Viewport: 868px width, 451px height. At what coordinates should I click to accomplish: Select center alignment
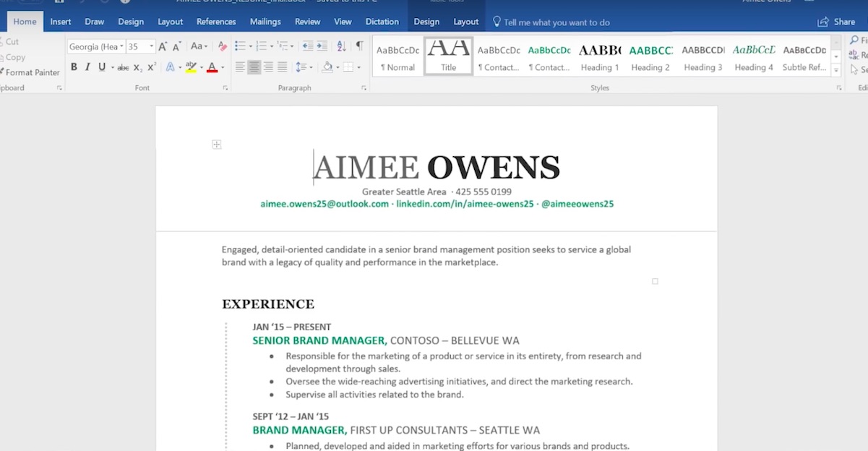point(253,67)
